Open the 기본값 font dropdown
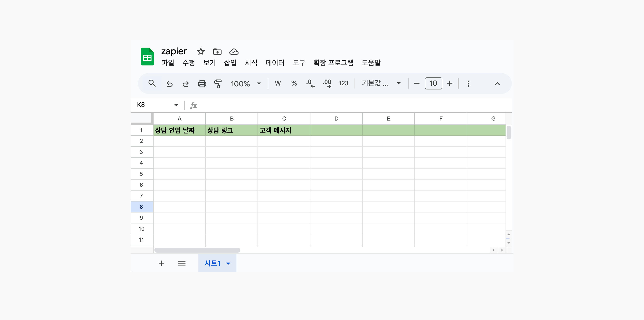The height and width of the screenshot is (320, 644). (399, 83)
